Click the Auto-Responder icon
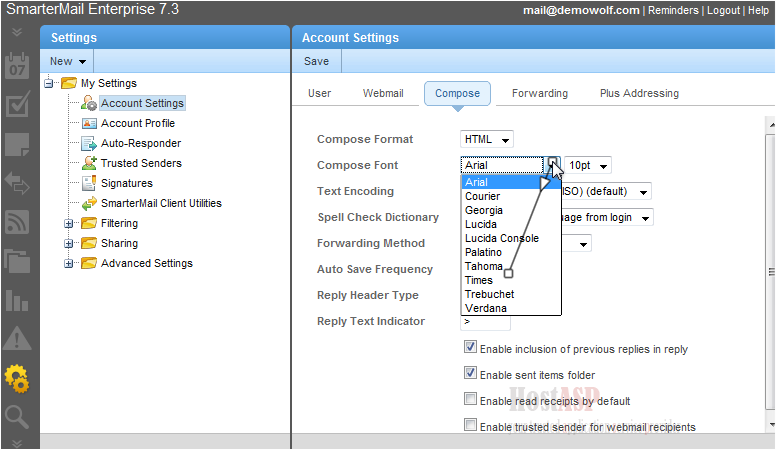 pyautogui.click(x=89, y=144)
